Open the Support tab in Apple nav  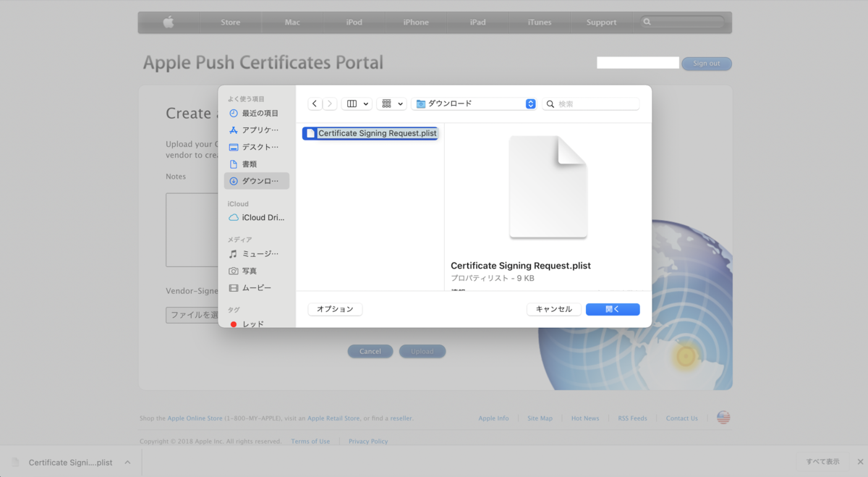click(602, 22)
